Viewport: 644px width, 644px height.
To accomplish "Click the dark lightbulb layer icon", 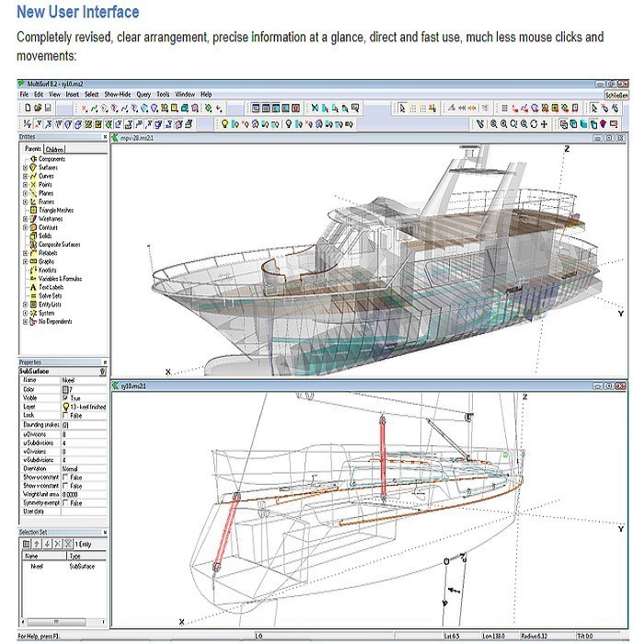I will tap(289, 123).
